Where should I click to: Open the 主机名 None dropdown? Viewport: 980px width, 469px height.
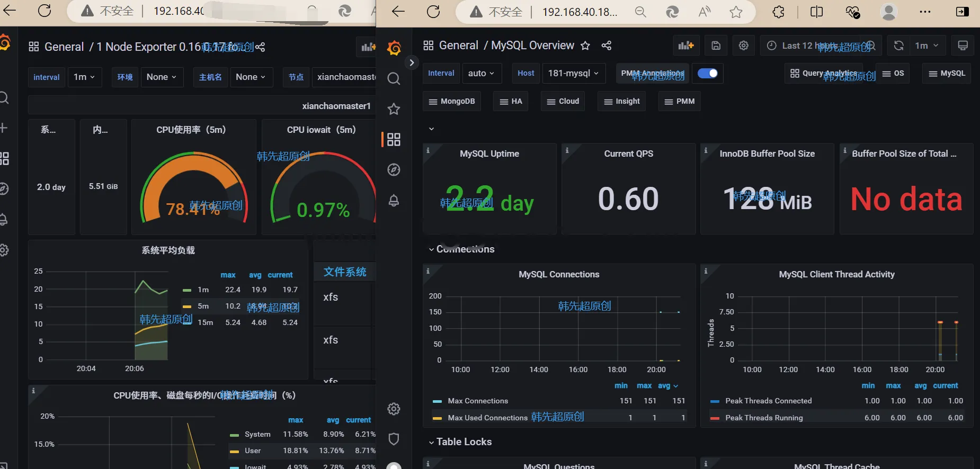[x=251, y=77]
